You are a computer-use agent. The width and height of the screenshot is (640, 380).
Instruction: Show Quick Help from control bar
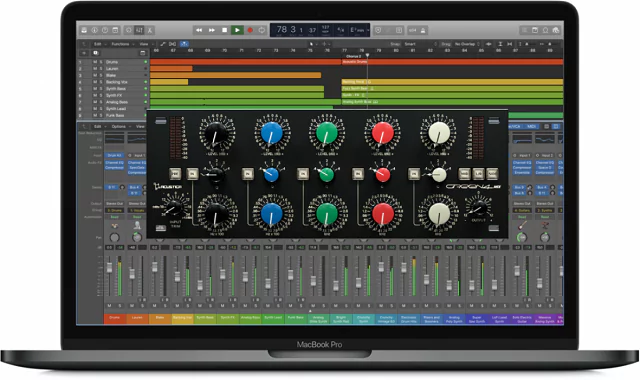point(105,30)
